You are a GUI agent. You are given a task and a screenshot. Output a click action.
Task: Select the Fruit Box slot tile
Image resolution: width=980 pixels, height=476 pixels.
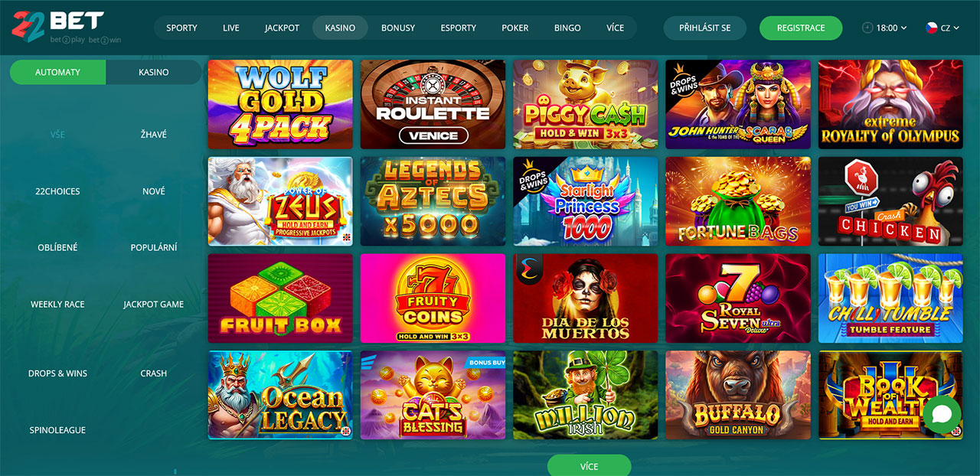(x=280, y=298)
